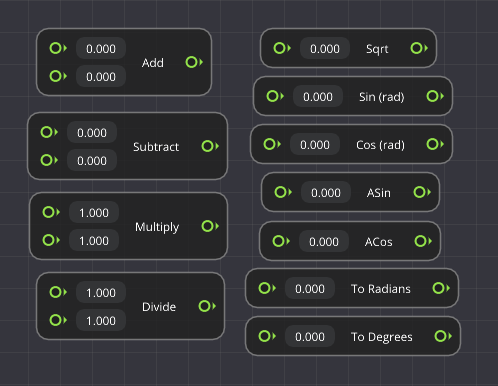Edit the first value field of the Subtract node
498x386 pixels.
(92, 133)
